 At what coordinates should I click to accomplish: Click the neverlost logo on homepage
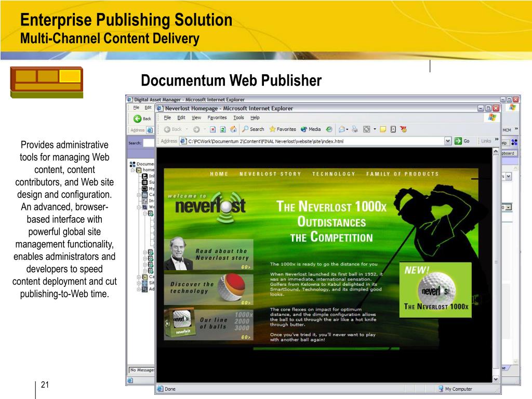pyautogui.click(x=210, y=206)
